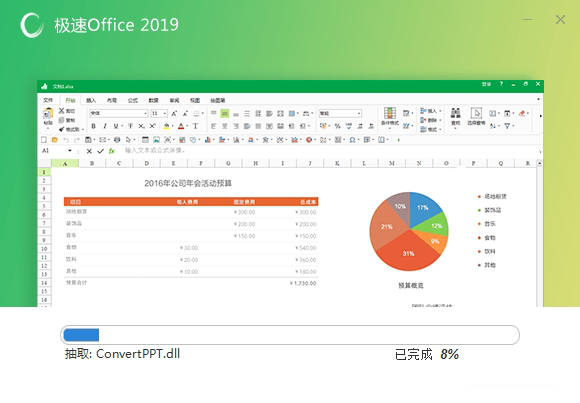Click the formula bar confirm checkmark
The image size is (580, 403).
click(x=100, y=151)
